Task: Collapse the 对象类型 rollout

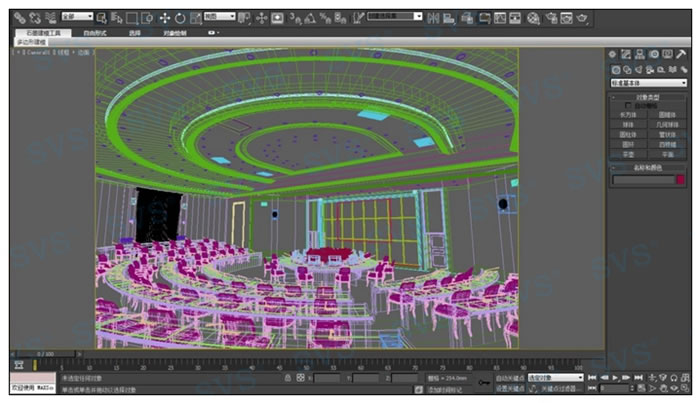Action: click(x=648, y=96)
